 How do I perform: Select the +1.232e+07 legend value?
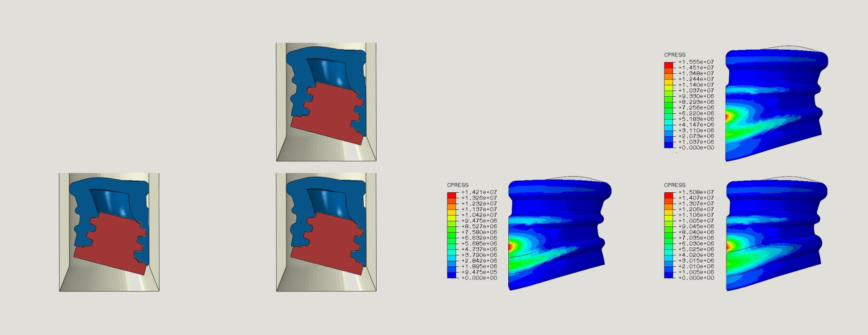click(x=479, y=204)
